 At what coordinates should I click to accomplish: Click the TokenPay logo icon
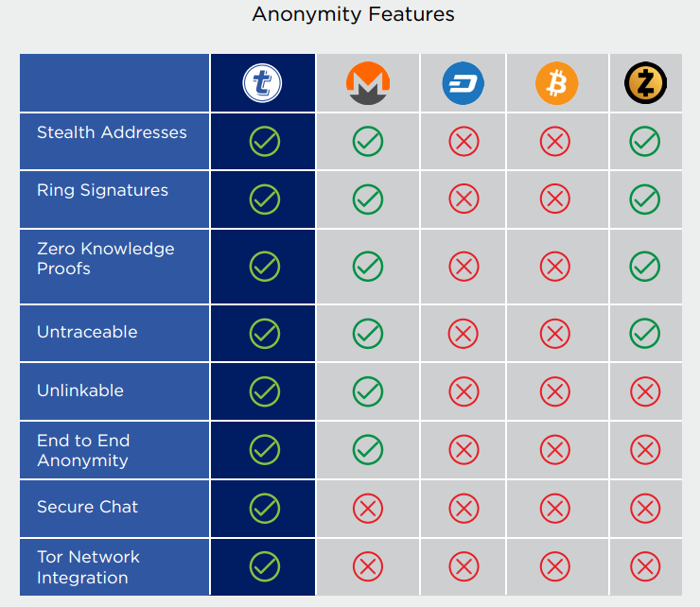coord(262,83)
